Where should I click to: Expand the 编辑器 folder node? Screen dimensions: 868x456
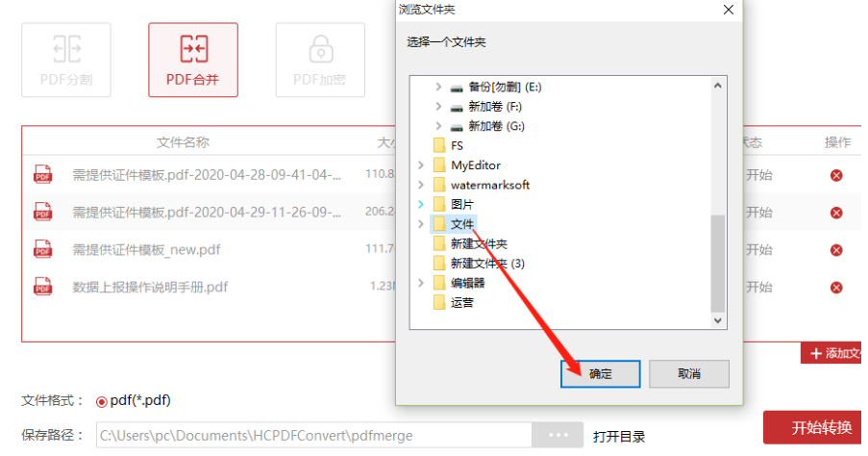421,283
